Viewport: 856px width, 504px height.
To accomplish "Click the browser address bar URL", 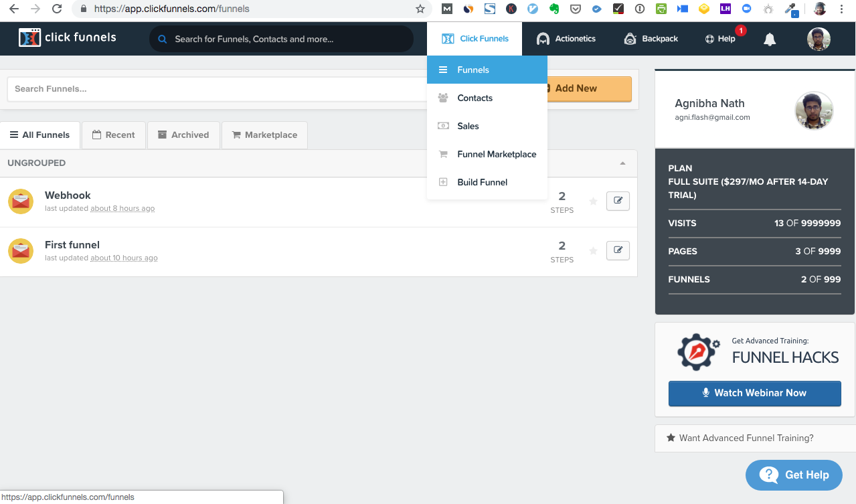I will [x=172, y=9].
